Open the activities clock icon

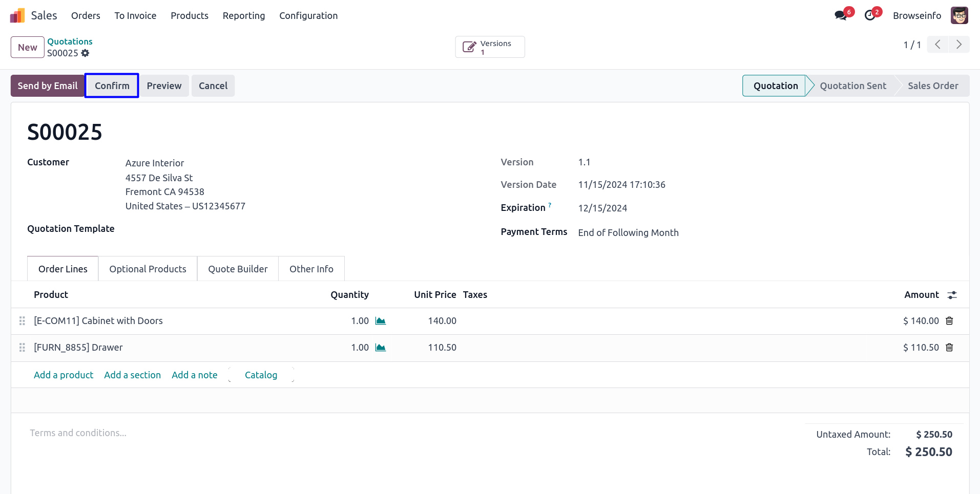tap(870, 15)
